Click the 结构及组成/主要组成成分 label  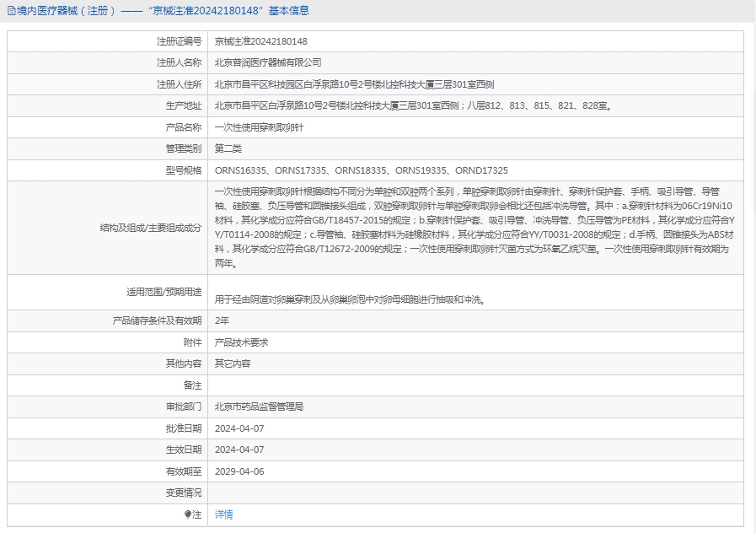150,228
